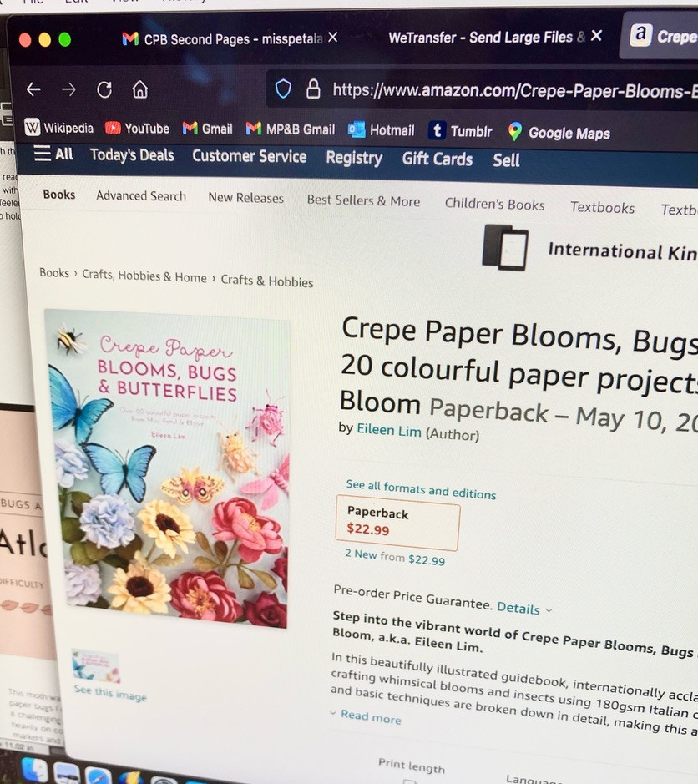Click the See this image link
The width and height of the screenshot is (698, 784).
pos(110,692)
